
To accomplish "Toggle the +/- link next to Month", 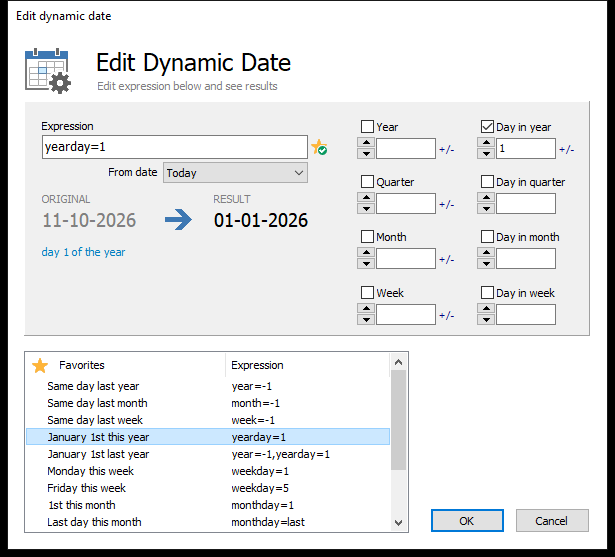I will point(446,259).
